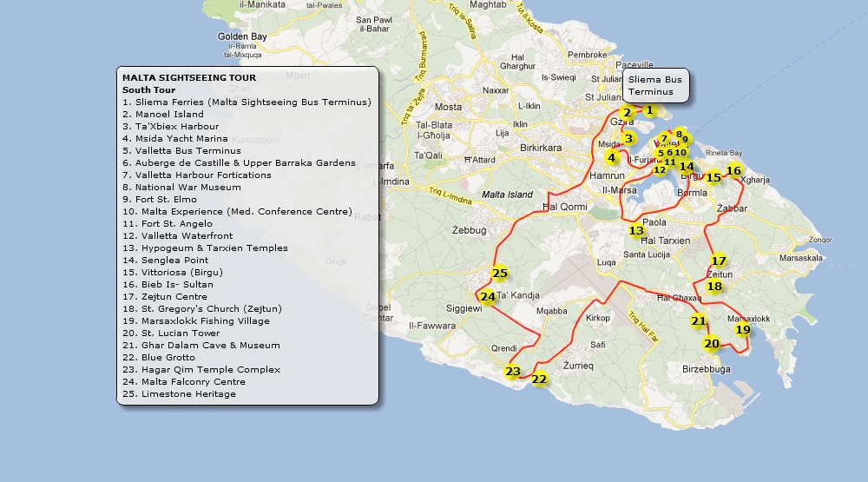Screen dimensions: 868x482
Task: Select 'Hagar Qim Temple Complex' entry
Action: 201,370
